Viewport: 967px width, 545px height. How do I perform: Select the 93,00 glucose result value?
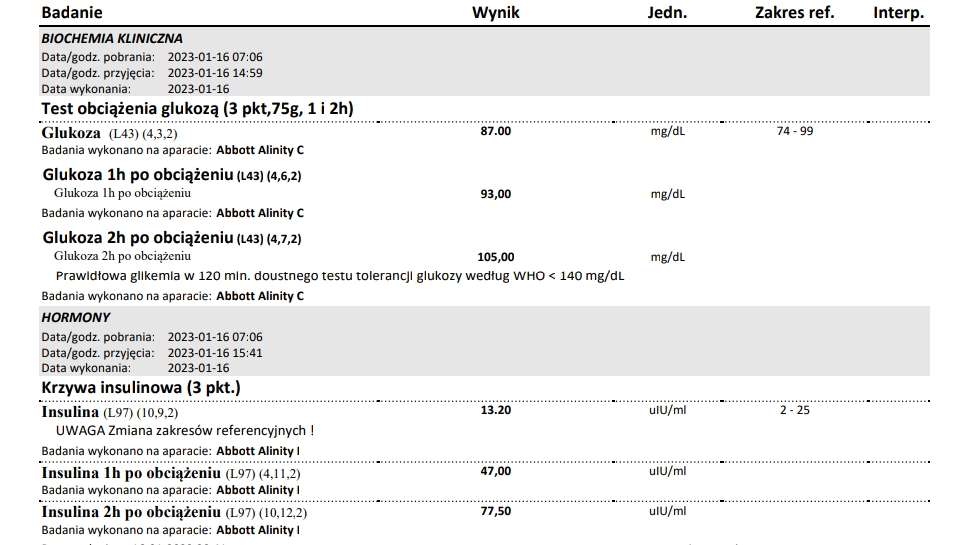point(496,194)
